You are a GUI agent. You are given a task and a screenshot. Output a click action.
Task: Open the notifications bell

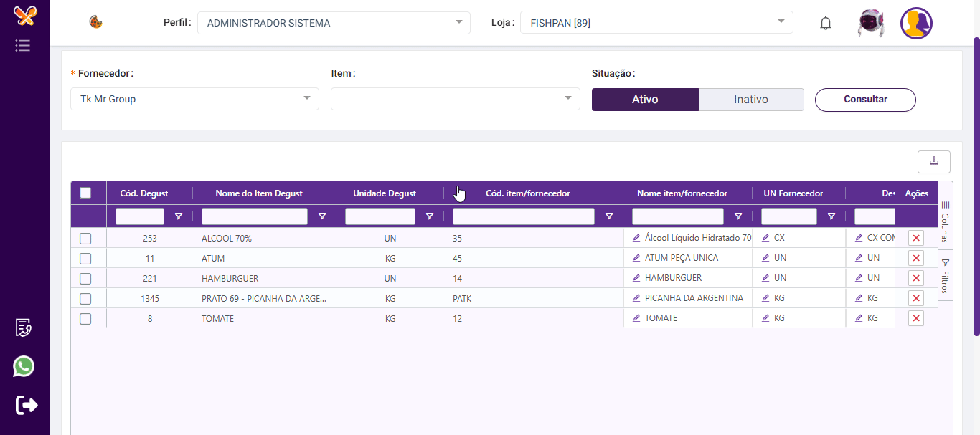[826, 23]
